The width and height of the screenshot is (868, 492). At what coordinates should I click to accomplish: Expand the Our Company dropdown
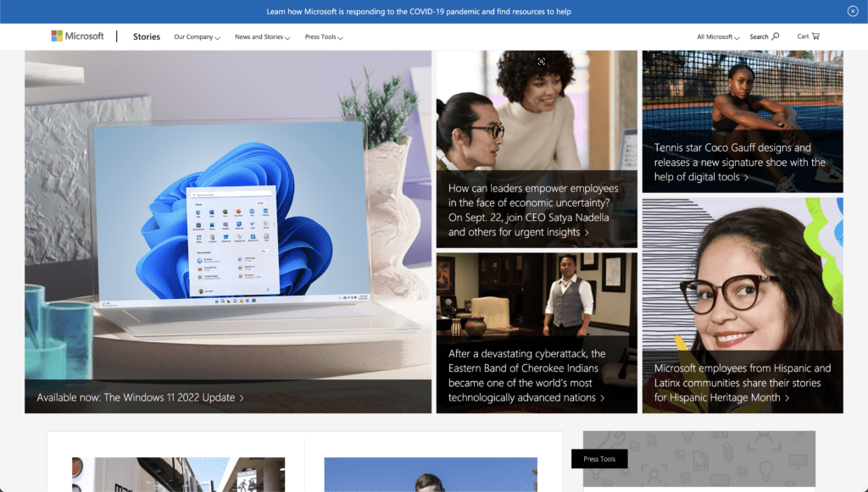[x=197, y=37]
